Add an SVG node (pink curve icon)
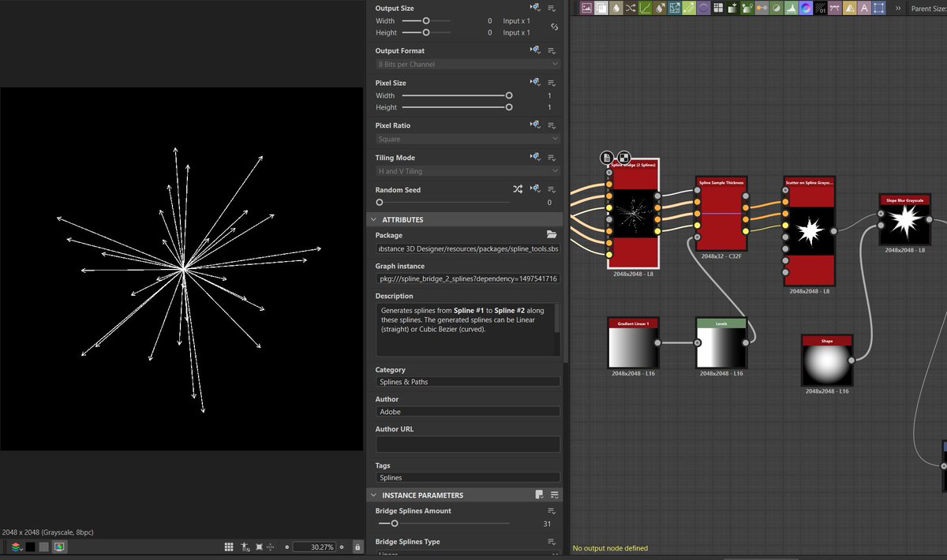Screen dimensions: 947x560 pyautogui.click(x=836, y=8)
